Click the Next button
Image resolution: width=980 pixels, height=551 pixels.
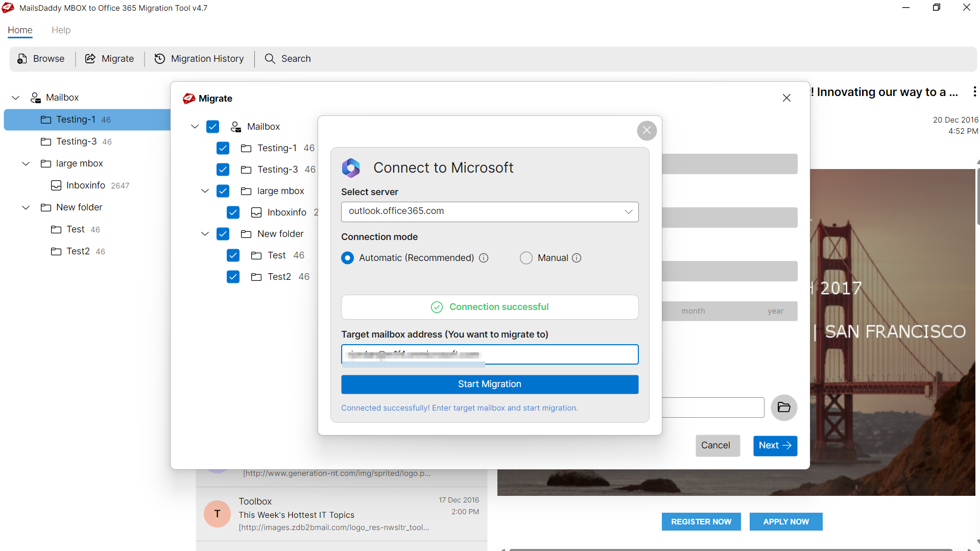coord(775,446)
